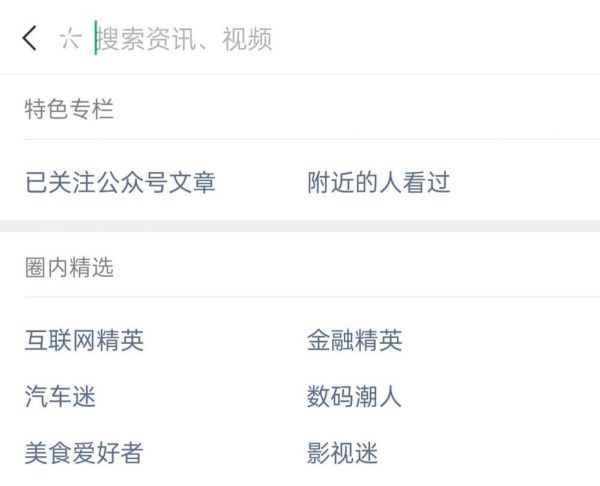Select the 金融精英 circle
Viewport: 600px width, 486px height.
(354, 340)
